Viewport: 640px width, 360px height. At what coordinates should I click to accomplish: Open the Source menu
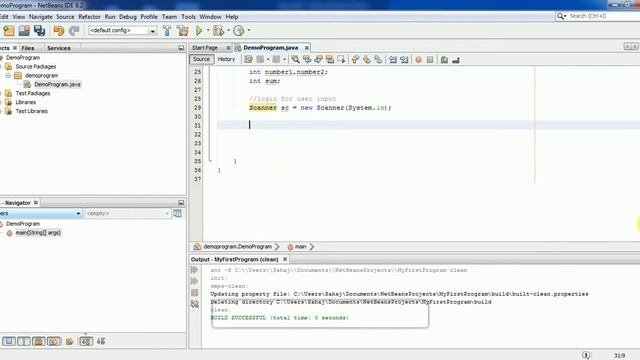65,17
